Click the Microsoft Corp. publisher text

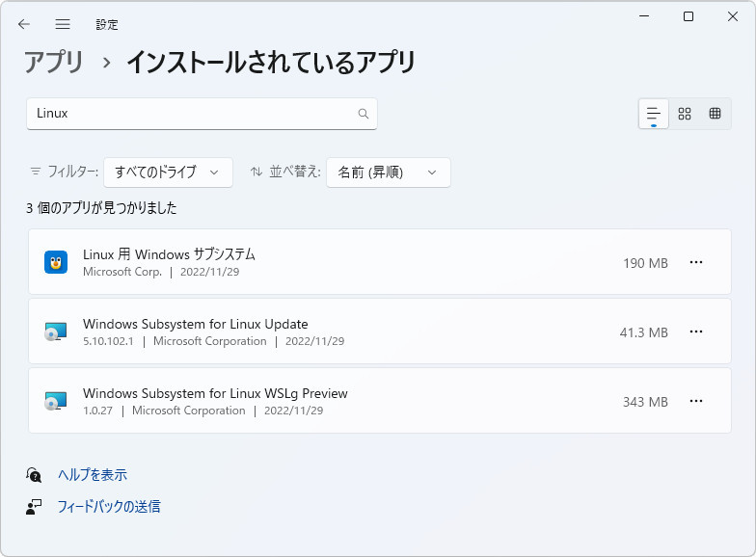coord(122,272)
